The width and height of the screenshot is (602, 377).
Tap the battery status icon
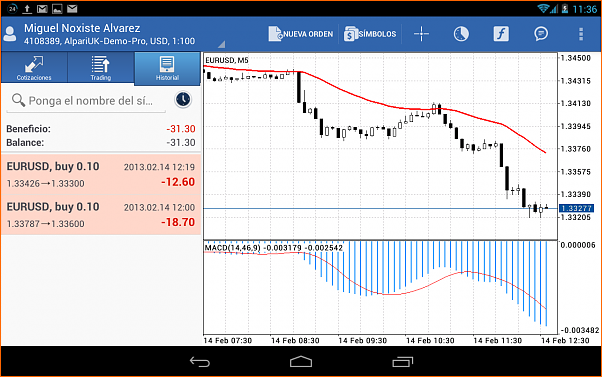(564, 8)
